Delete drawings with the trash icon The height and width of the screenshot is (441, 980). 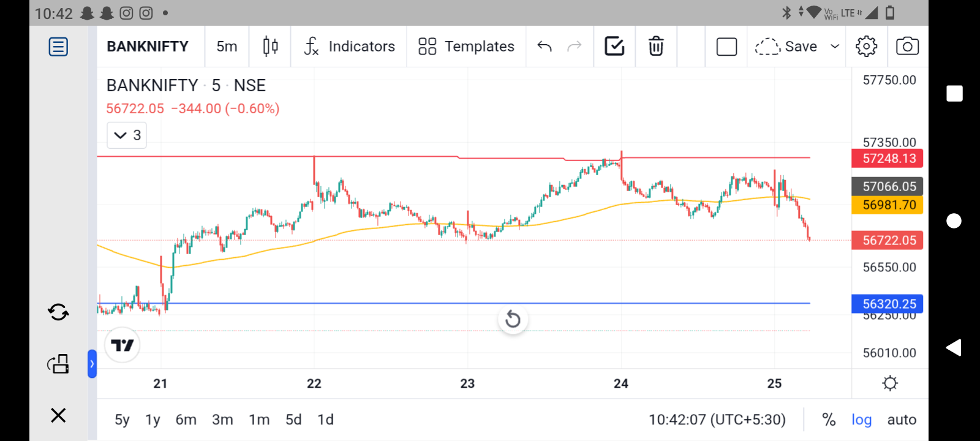tap(656, 47)
